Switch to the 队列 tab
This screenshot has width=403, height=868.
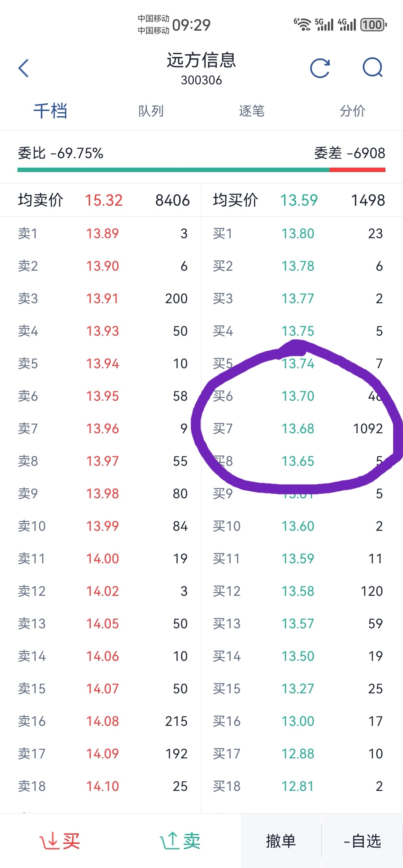click(x=151, y=111)
